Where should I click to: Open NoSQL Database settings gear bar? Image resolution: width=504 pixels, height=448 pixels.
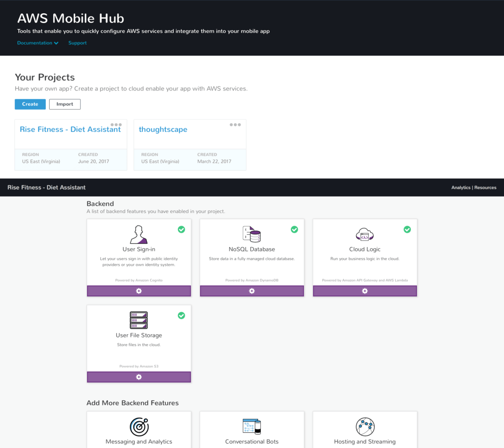point(252,291)
